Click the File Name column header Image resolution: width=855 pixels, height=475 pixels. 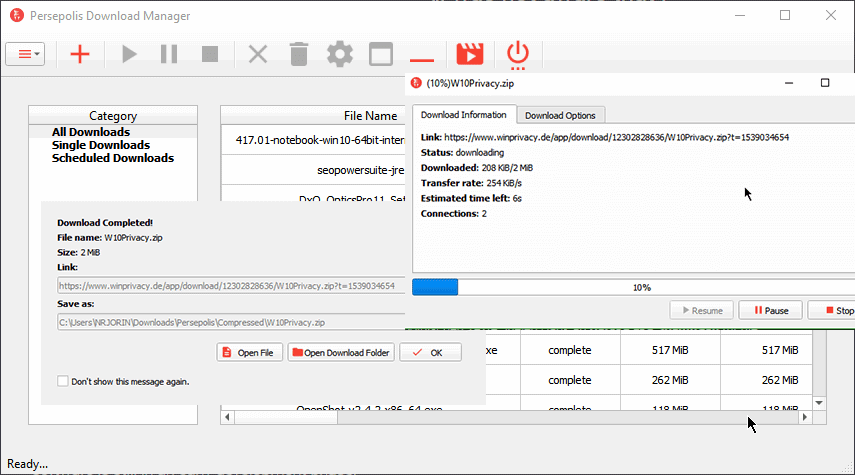click(370, 116)
